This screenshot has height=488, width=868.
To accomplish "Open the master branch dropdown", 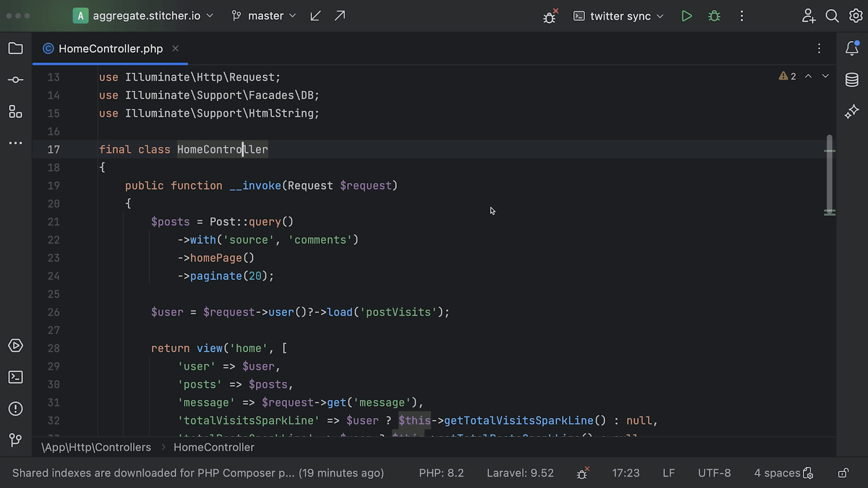I will [x=265, y=16].
